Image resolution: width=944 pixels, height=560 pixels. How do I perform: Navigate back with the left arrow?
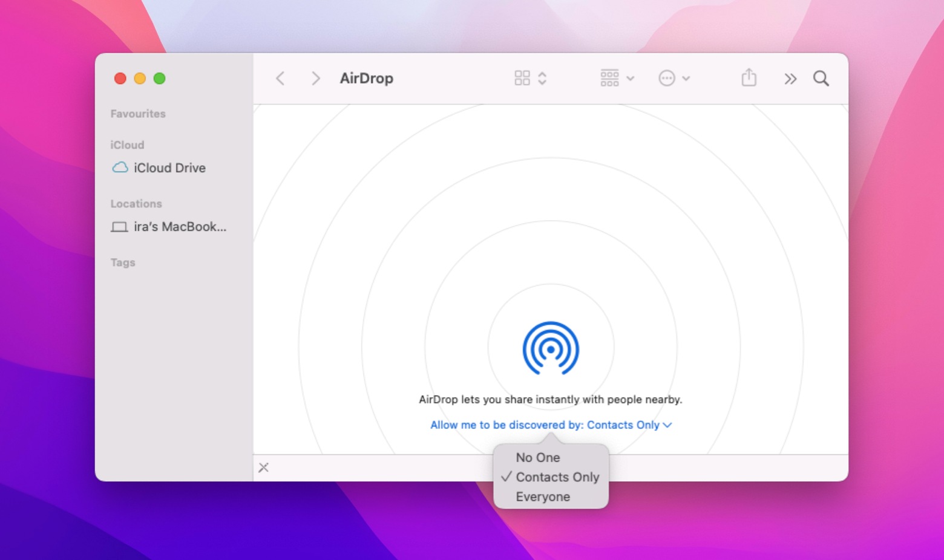pyautogui.click(x=280, y=78)
